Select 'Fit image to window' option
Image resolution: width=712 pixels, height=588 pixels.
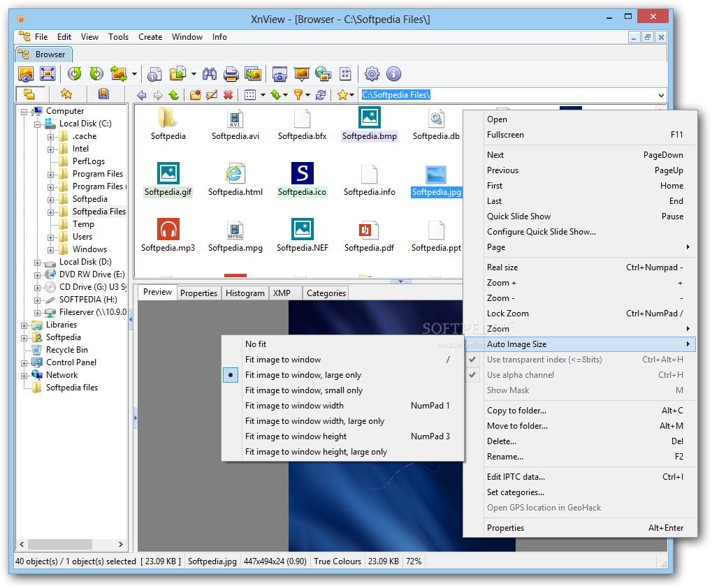coord(343,360)
